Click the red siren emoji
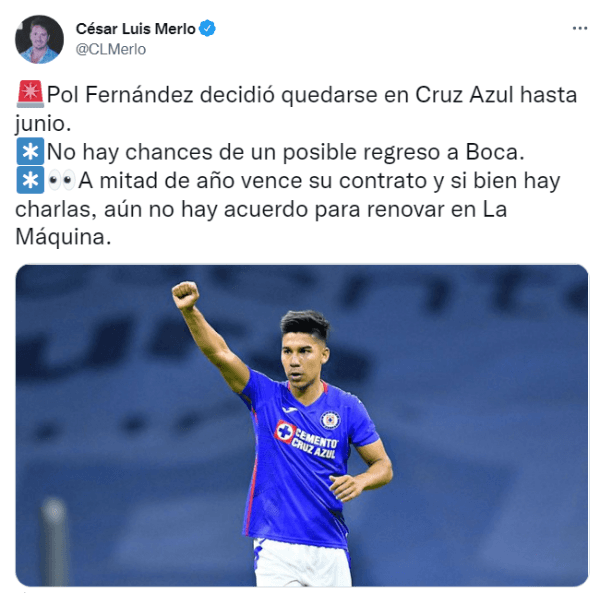This screenshot has width=600, height=593. pyautogui.click(x=30, y=94)
